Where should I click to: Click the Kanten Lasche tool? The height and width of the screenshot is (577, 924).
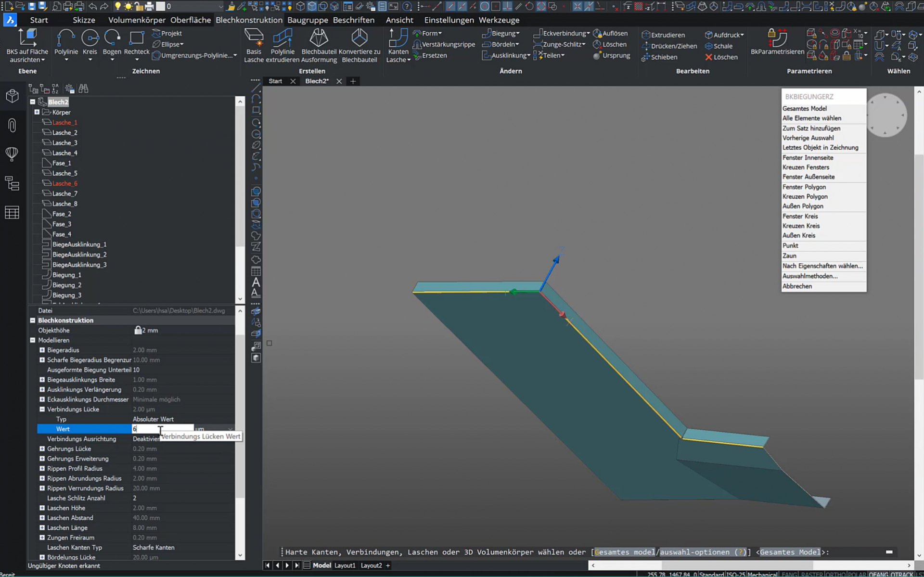pyautogui.click(x=398, y=46)
